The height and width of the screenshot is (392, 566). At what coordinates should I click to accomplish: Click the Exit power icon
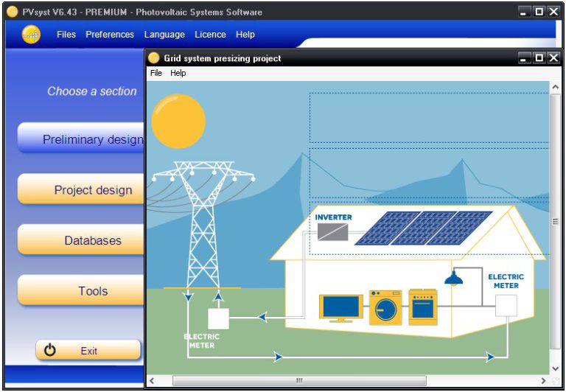tap(50, 351)
